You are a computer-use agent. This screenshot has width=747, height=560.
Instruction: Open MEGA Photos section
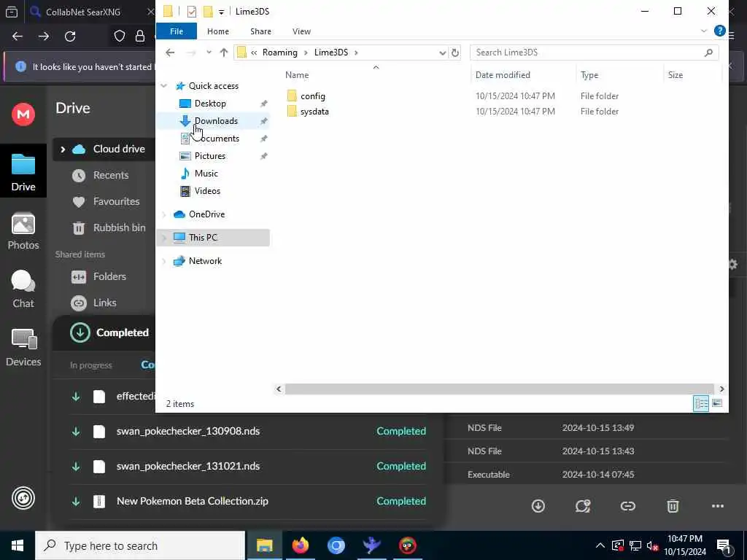coord(23,231)
